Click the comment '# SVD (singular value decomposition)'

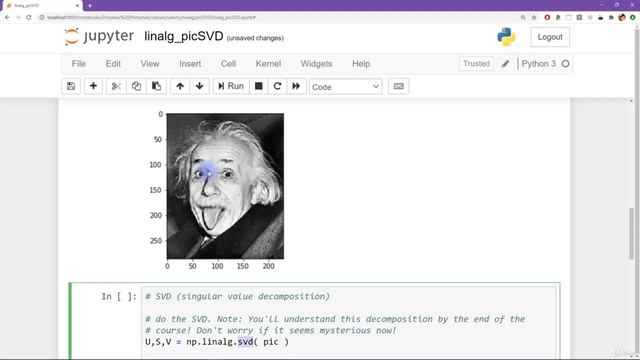[x=238, y=297]
